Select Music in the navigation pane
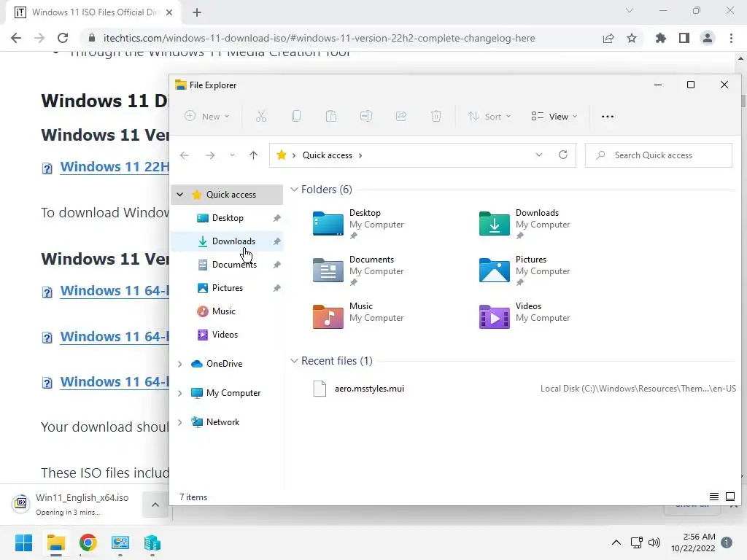 [227, 311]
